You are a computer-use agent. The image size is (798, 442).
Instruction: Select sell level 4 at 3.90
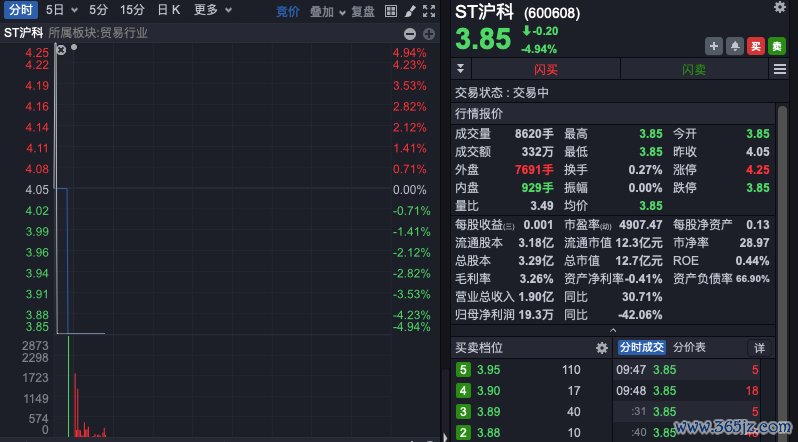click(531, 391)
